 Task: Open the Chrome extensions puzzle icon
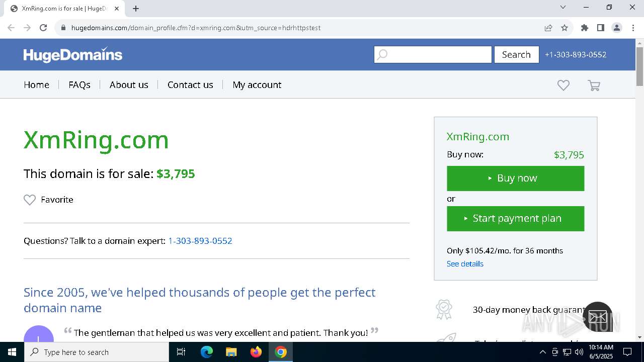(x=585, y=28)
